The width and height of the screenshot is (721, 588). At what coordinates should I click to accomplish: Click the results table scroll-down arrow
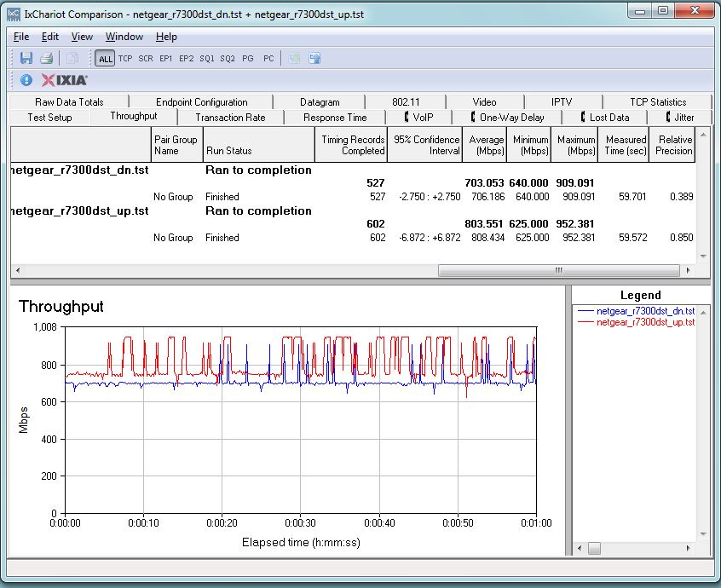pos(703,256)
